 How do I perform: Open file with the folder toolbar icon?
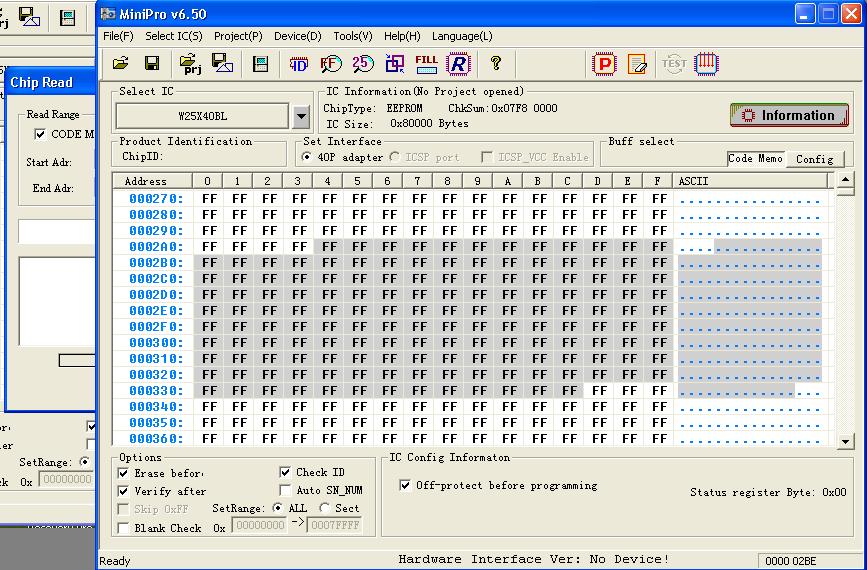[x=121, y=64]
